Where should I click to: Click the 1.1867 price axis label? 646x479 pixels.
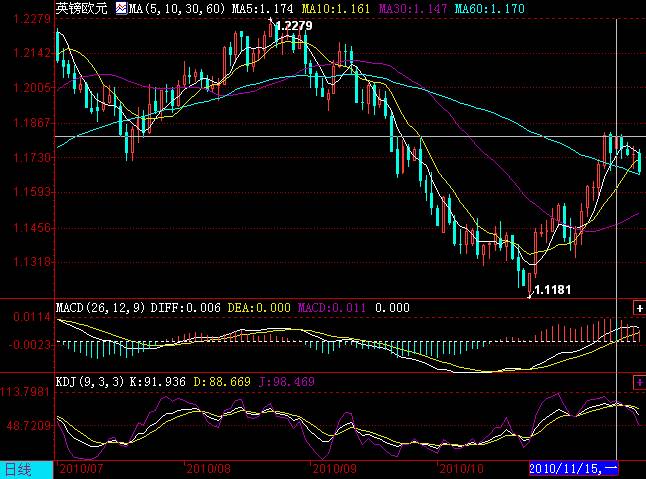coord(32,123)
